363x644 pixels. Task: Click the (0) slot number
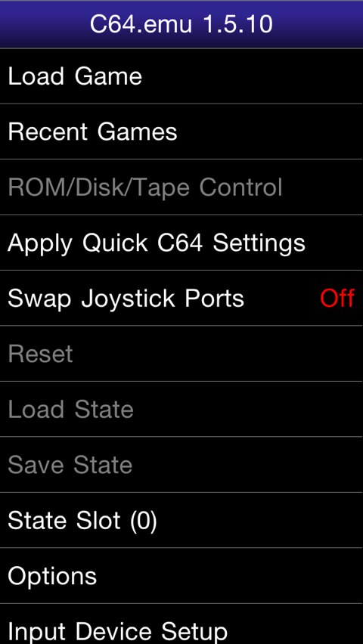pyautogui.click(x=143, y=520)
